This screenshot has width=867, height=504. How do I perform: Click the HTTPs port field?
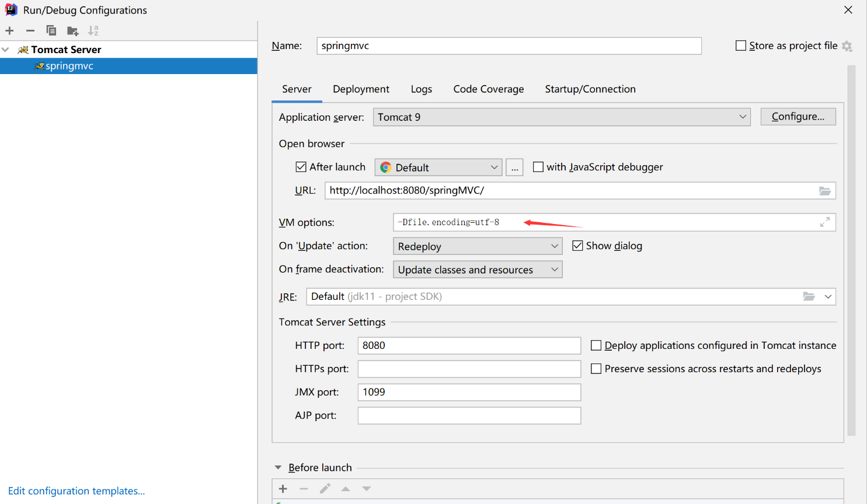coord(469,369)
